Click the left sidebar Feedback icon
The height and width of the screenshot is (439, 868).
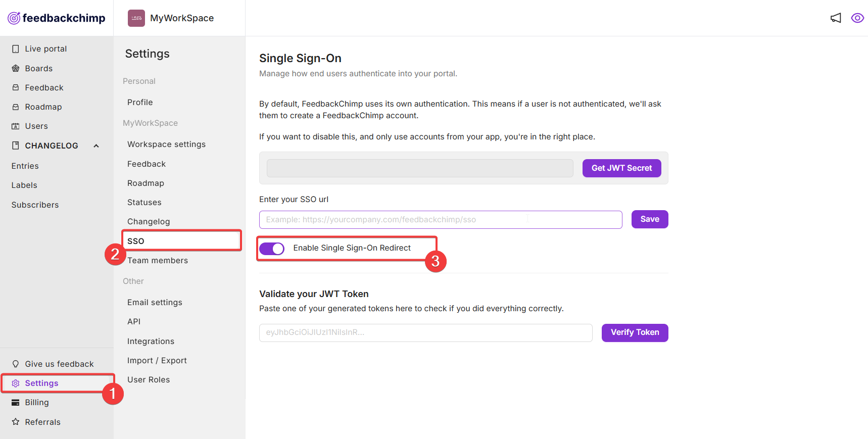click(16, 87)
